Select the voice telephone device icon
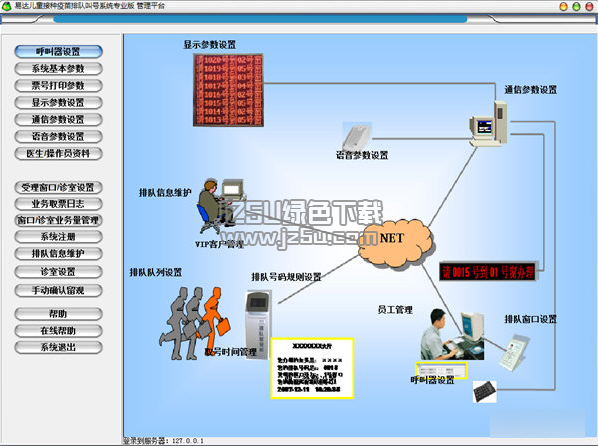The image size is (598, 446). [x=357, y=137]
